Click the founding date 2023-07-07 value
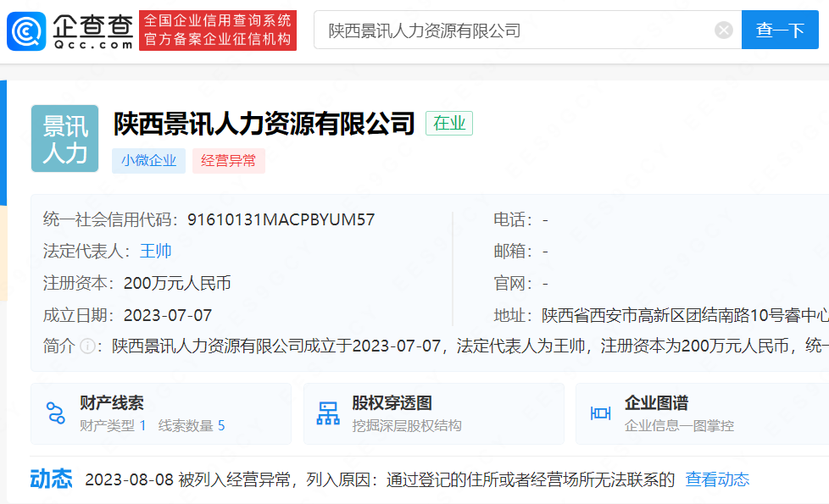This screenshot has height=504, width=829. pos(168,315)
